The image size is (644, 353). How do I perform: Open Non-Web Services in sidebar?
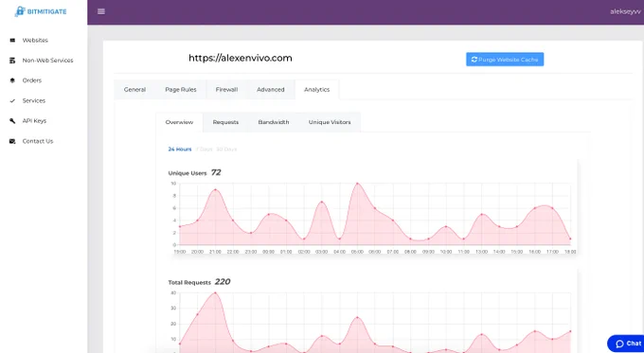coord(47,61)
